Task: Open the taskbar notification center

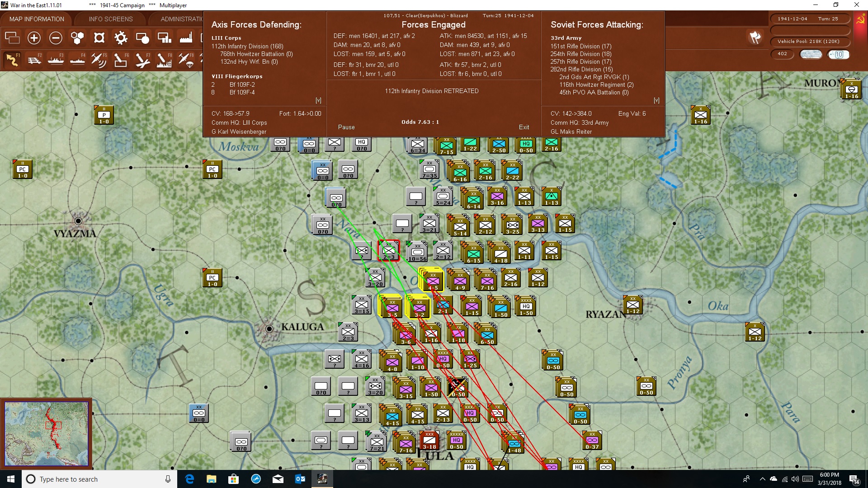Action: (854, 479)
